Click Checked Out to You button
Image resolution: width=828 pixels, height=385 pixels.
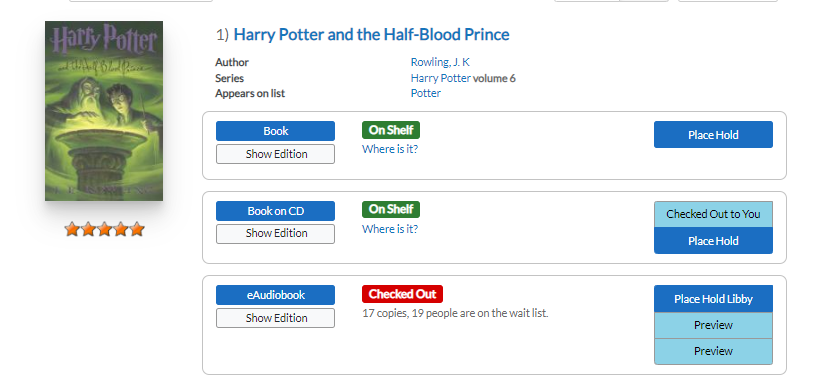713,214
